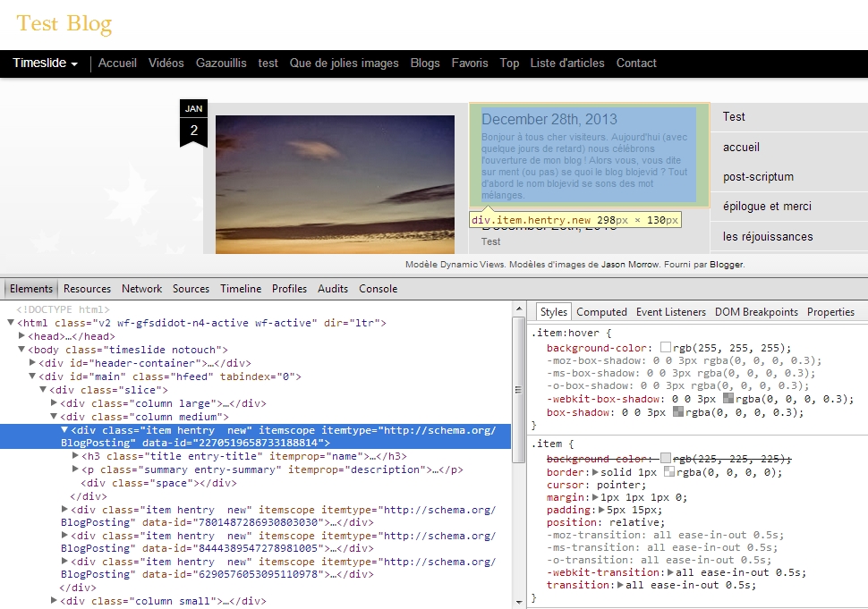Click the Test Blog title

tap(64, 24)
